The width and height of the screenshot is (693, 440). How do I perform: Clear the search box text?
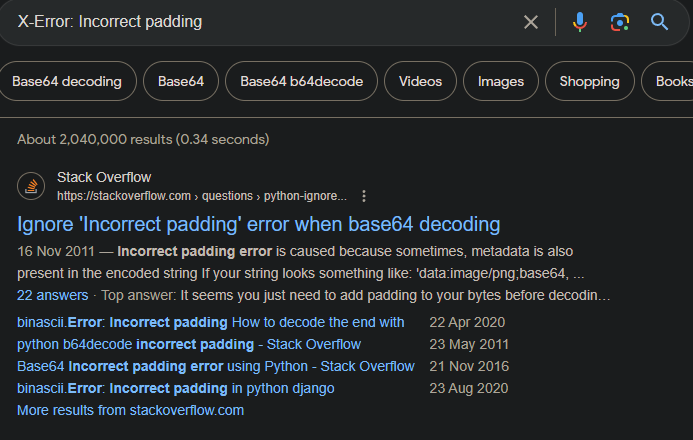click(531, 22)
